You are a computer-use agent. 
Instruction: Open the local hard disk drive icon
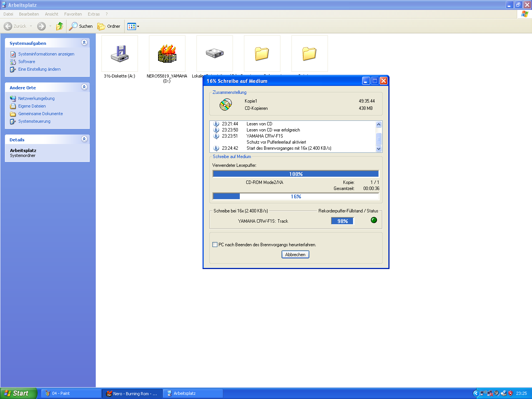[x=215, y=53]
